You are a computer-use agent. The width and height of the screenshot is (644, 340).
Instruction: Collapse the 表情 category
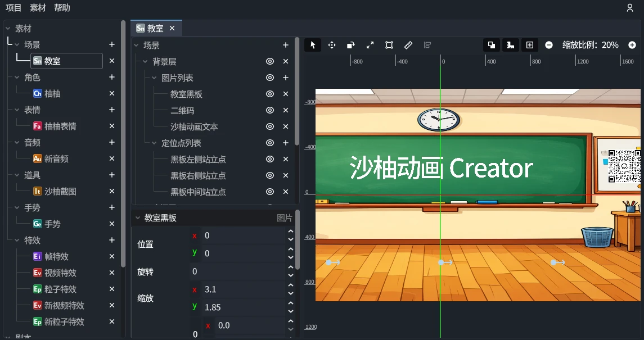[x=17, y=110]
